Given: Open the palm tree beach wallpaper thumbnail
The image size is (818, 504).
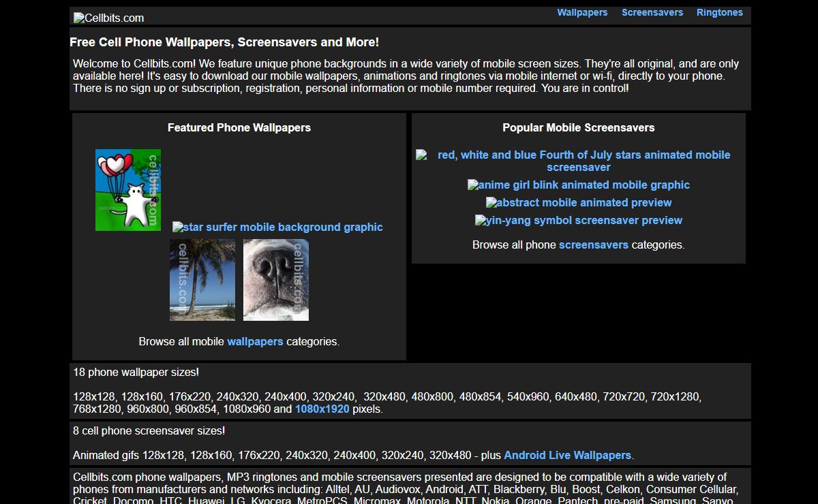Looking at the screenshot, I should (202, 280).
